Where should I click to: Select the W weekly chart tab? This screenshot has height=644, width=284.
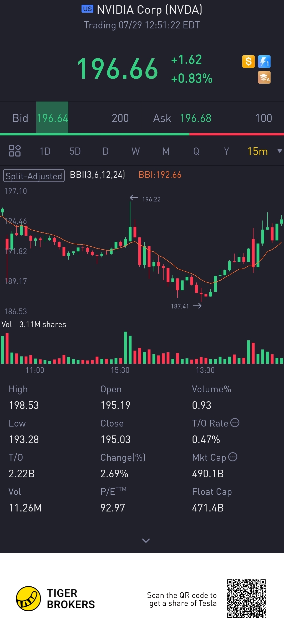click(x=135, y=151)
